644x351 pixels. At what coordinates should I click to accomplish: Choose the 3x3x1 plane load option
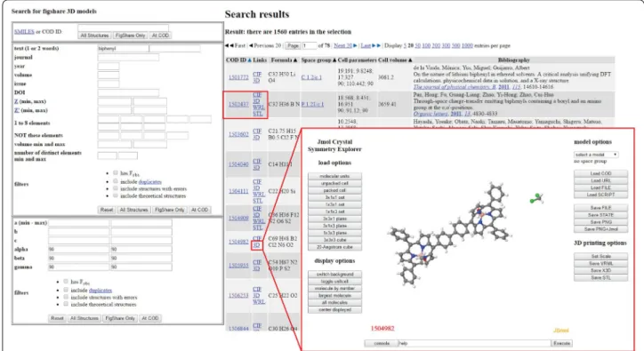point(334,219)
